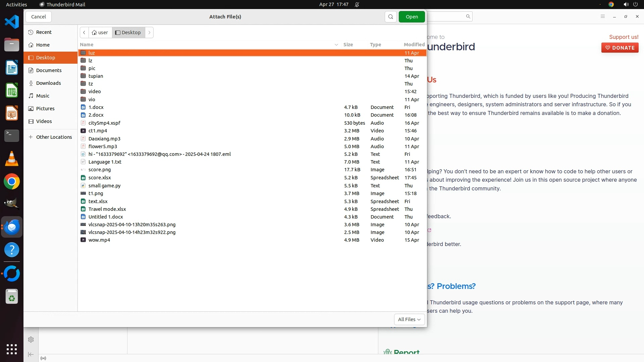Click the back arrow in path bar

pos(84,33)
